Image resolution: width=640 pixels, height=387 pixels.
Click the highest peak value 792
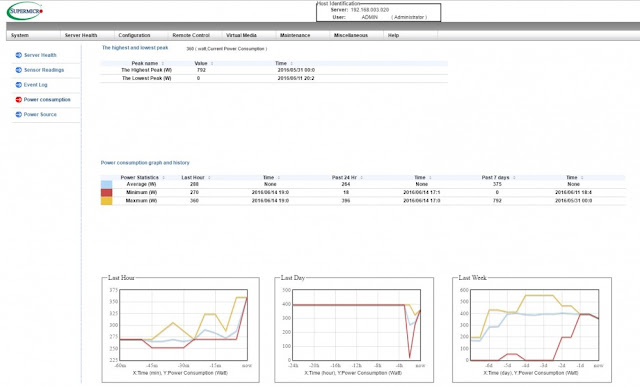point(201,70)
